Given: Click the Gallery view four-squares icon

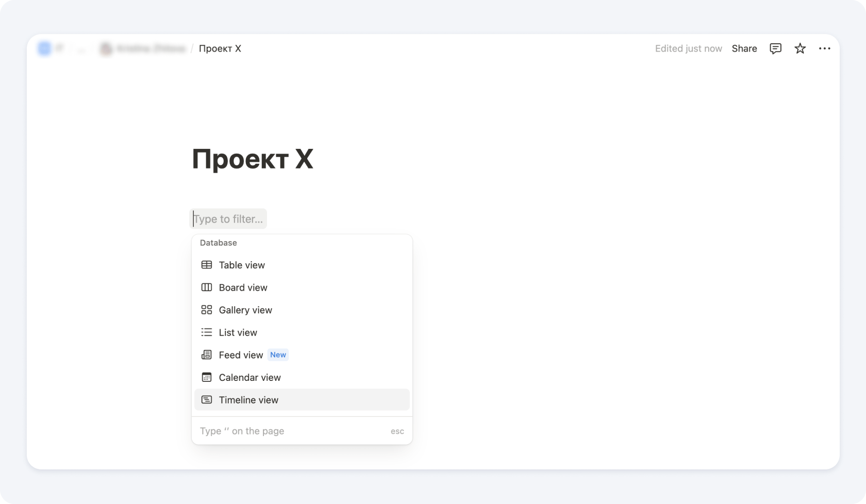Looking at the screenshot, I should [x=207, y=310].
